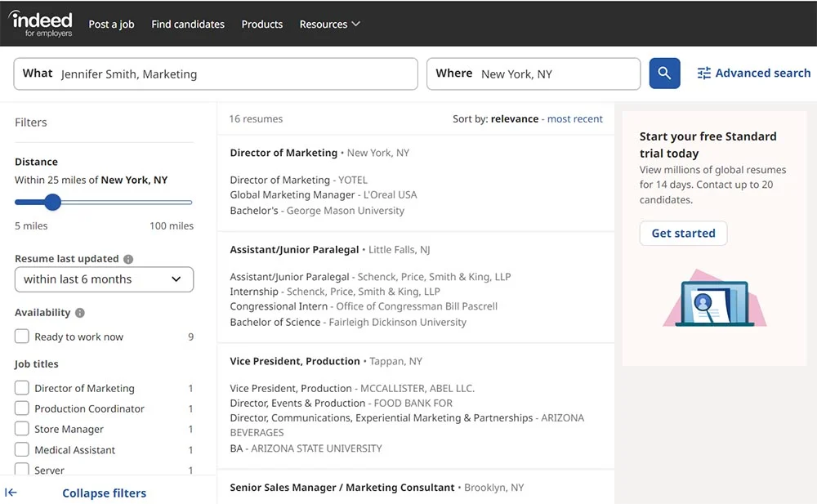The image size is (817, 504).
Task: Sort resumes by most recent
Action: [574, 118]
